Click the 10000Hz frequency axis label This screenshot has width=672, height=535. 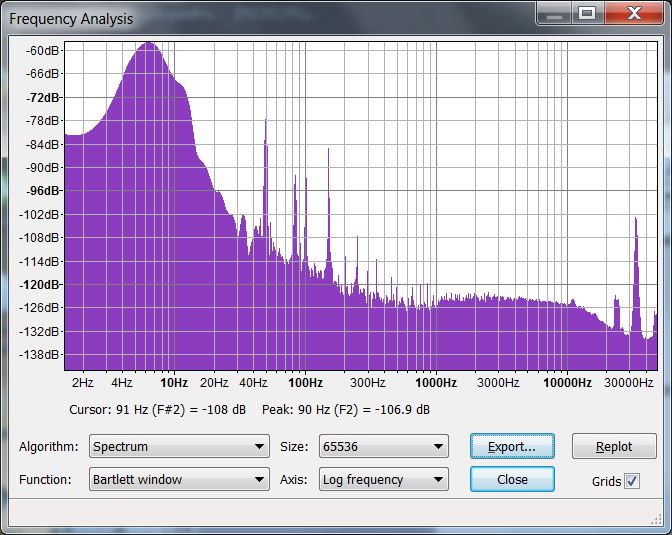[x=567, y=382]
